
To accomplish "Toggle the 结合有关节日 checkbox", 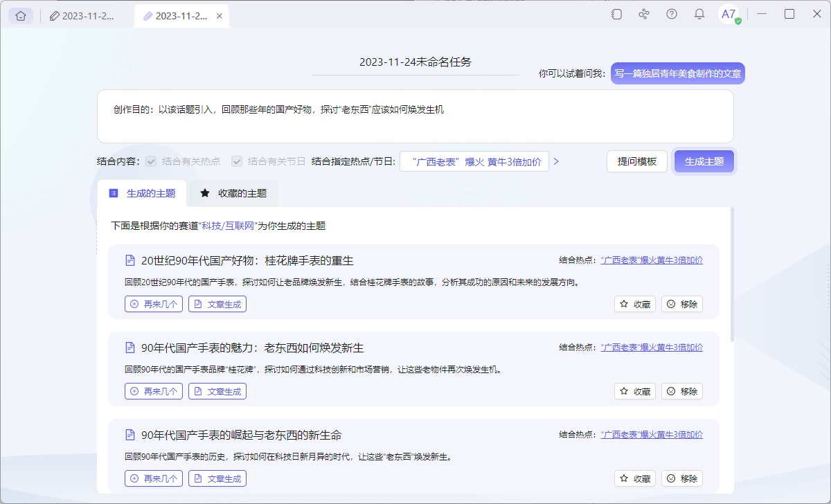I will tap(236, 161).
